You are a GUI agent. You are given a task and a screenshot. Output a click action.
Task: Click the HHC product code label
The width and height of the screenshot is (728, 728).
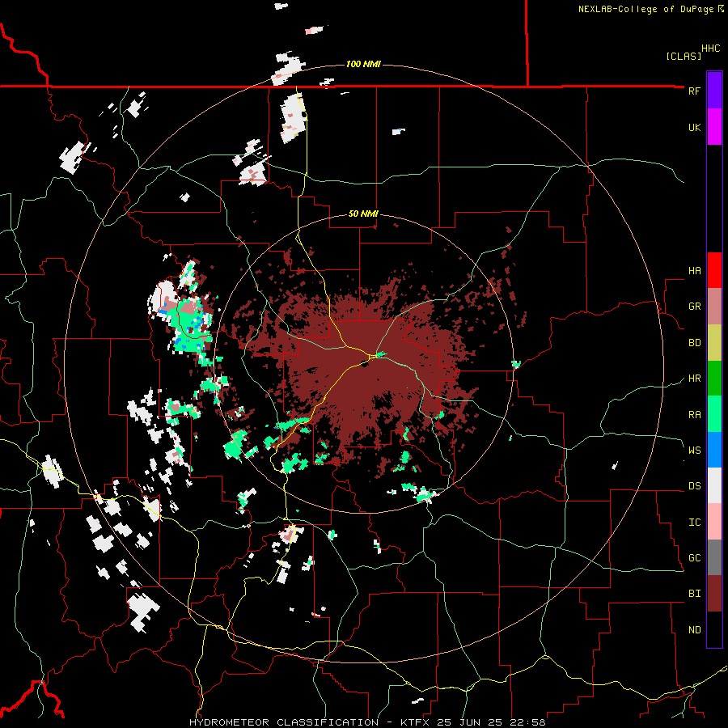pyautogui.click(x=710, y=49)
